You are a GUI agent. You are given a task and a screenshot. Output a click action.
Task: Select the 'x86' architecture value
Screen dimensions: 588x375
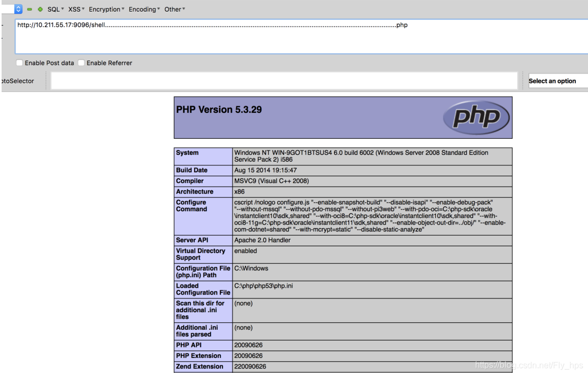pyautogui.click(x=239, y=191)
